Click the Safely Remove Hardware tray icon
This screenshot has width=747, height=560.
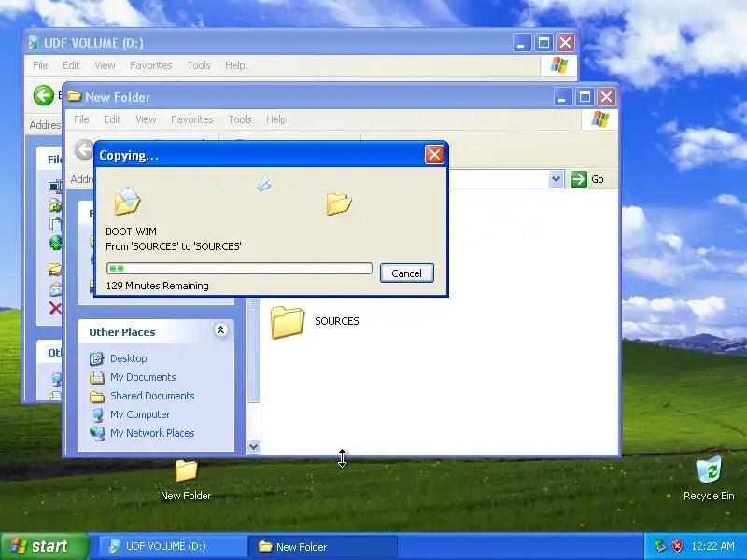tap(660, 546)
